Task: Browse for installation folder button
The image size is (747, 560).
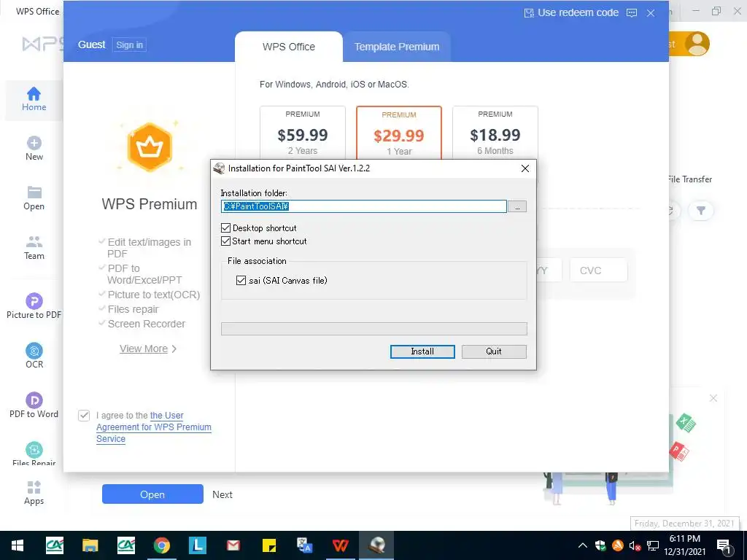Action: point(517,206)
